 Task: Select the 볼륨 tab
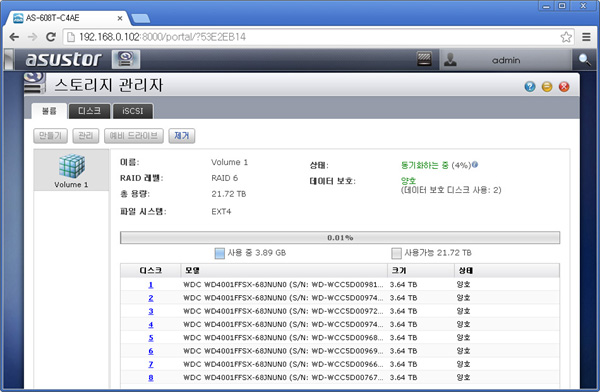(x=49, y=111)
